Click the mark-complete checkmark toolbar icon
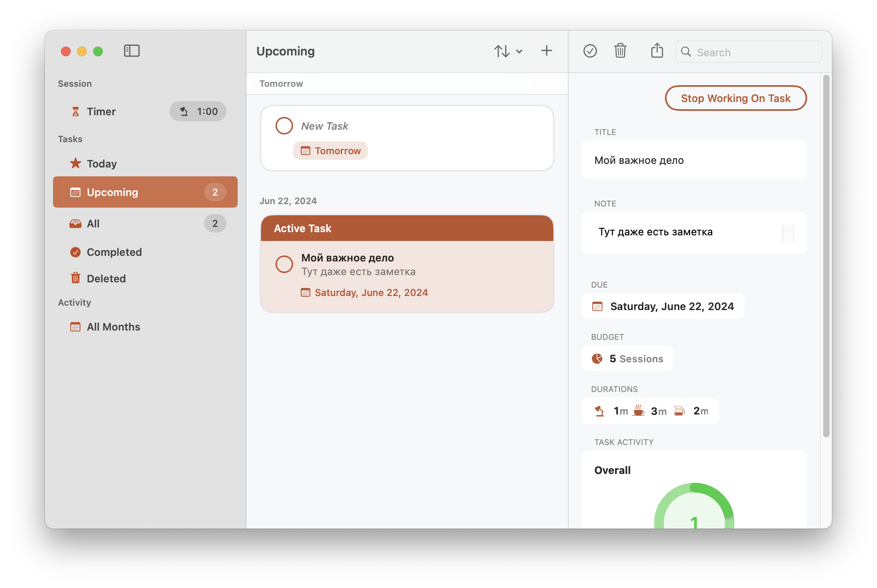Viewport: 877px width, 588px height. [x=590, y=51]
